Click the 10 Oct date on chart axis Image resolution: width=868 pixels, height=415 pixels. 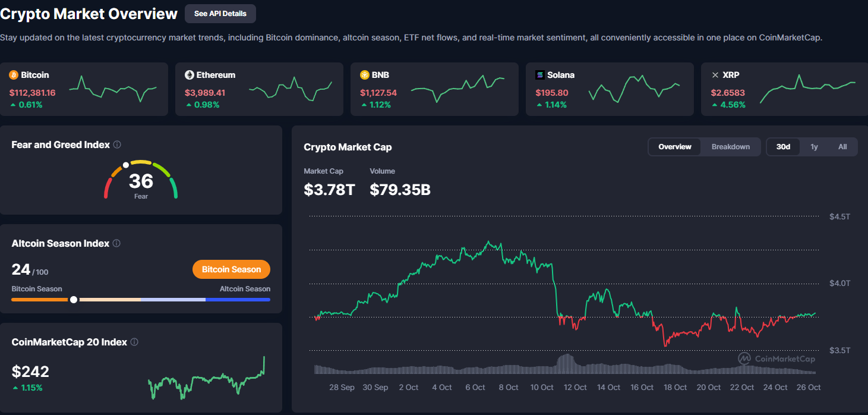tap(542, 387)
